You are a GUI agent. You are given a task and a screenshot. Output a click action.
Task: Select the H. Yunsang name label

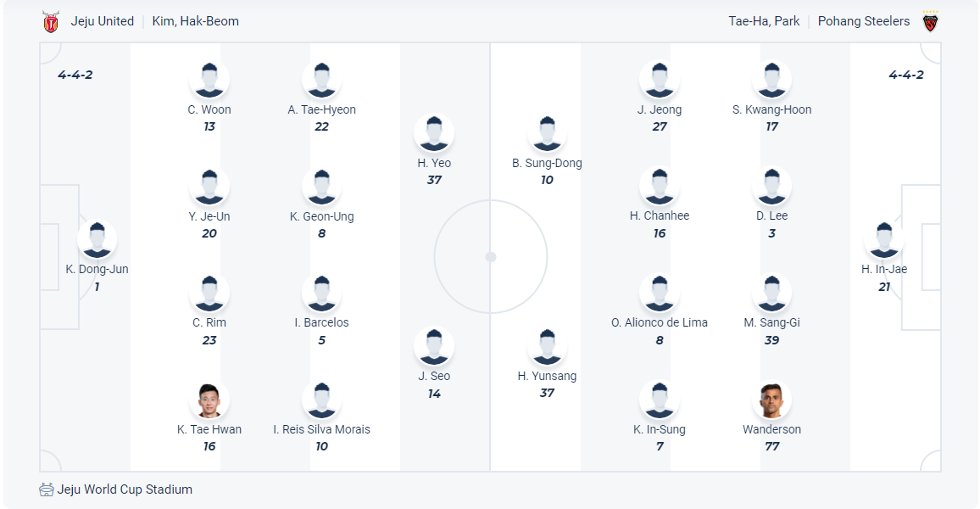[x=547, y=376]
